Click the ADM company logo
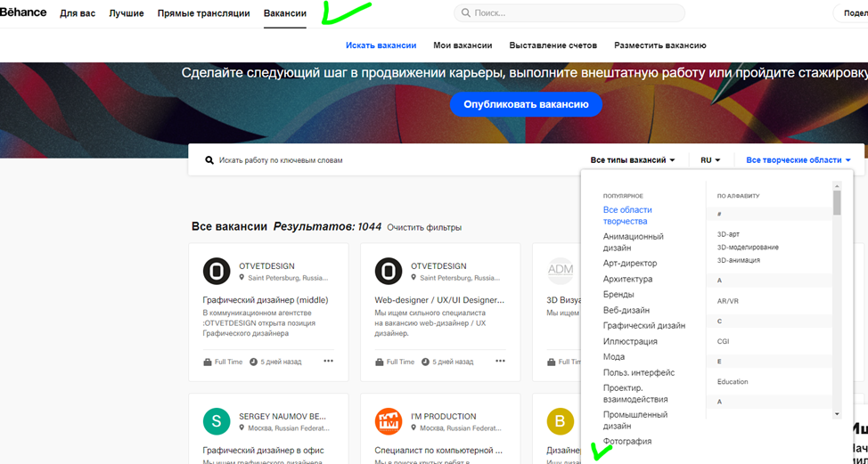Screen dimensions: 868x464 (x=561, y=271)
